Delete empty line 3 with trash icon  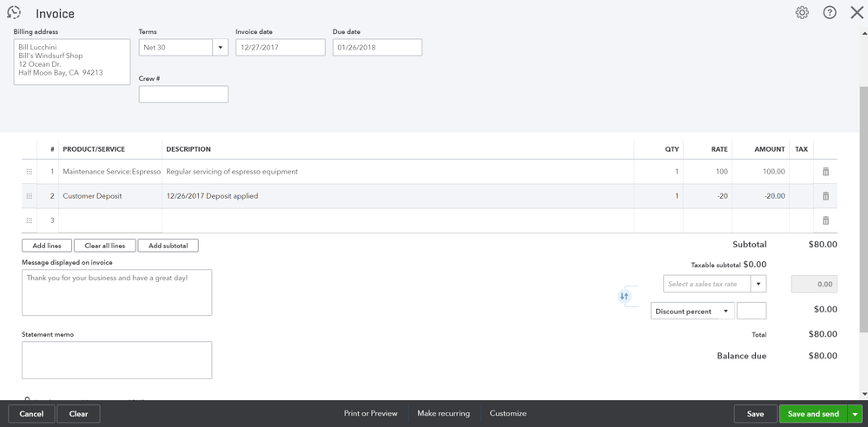point(825,220)
